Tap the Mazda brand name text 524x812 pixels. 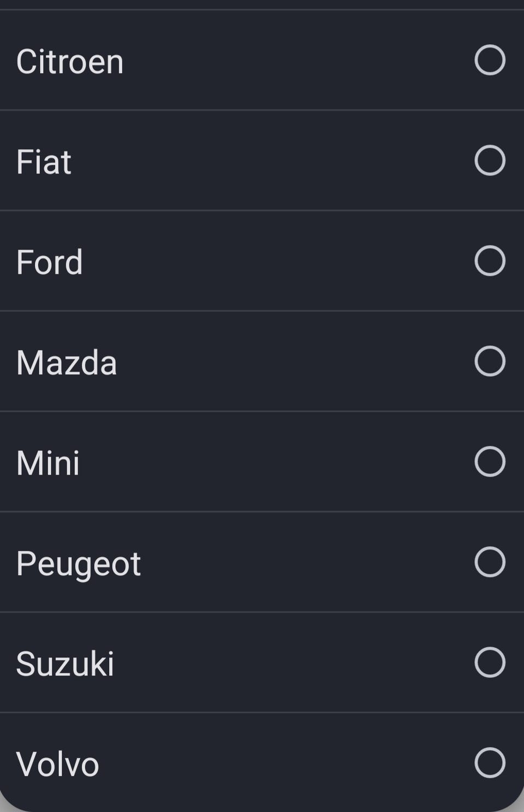point(67,363)
